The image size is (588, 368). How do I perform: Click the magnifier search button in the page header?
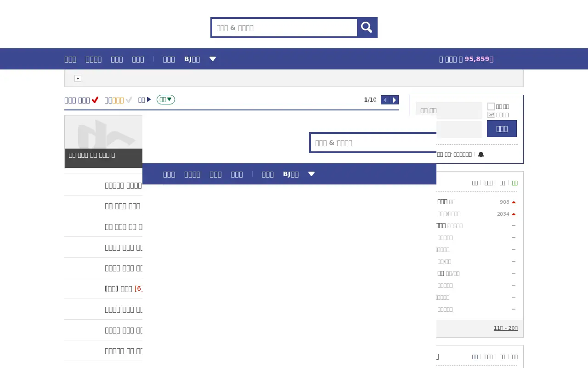[367, 28]
